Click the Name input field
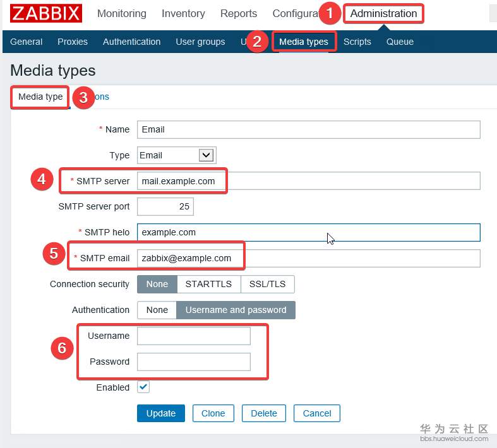 point(309,129)
